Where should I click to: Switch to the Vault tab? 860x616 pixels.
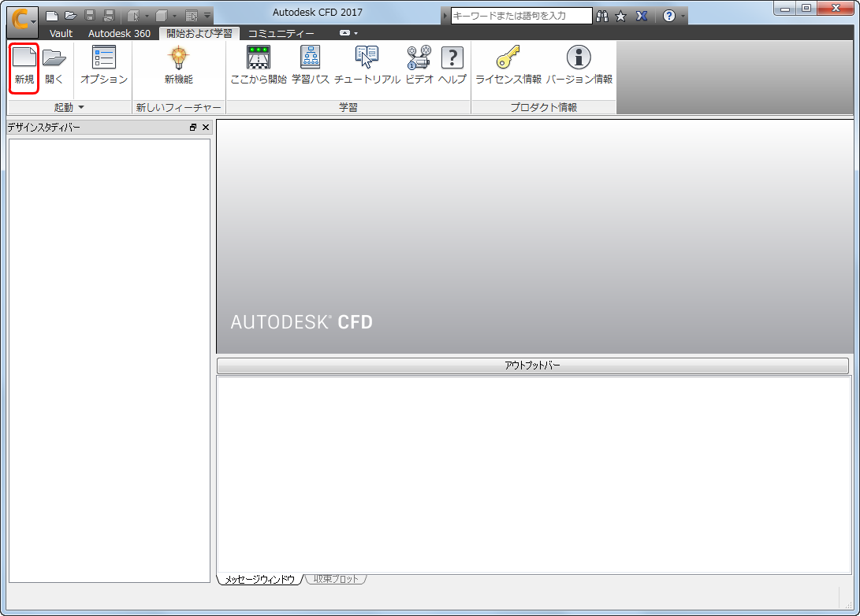click(x=61, y=33)
